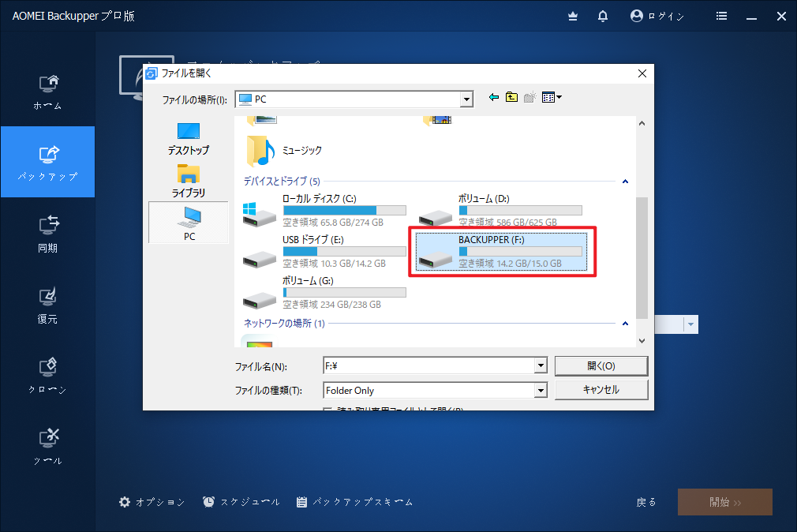Select Volume (G:) drive
This screenshot has width=797, height=532.
(324, 293)
